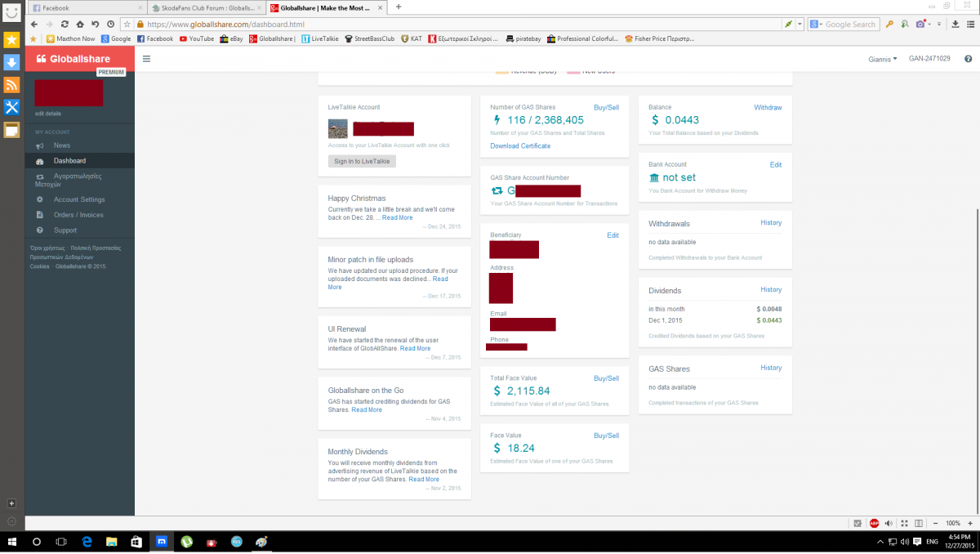The width and height of the screenshot is (980, 554).
Task: Open Support in the sidebar
Action: click(65, 230)
